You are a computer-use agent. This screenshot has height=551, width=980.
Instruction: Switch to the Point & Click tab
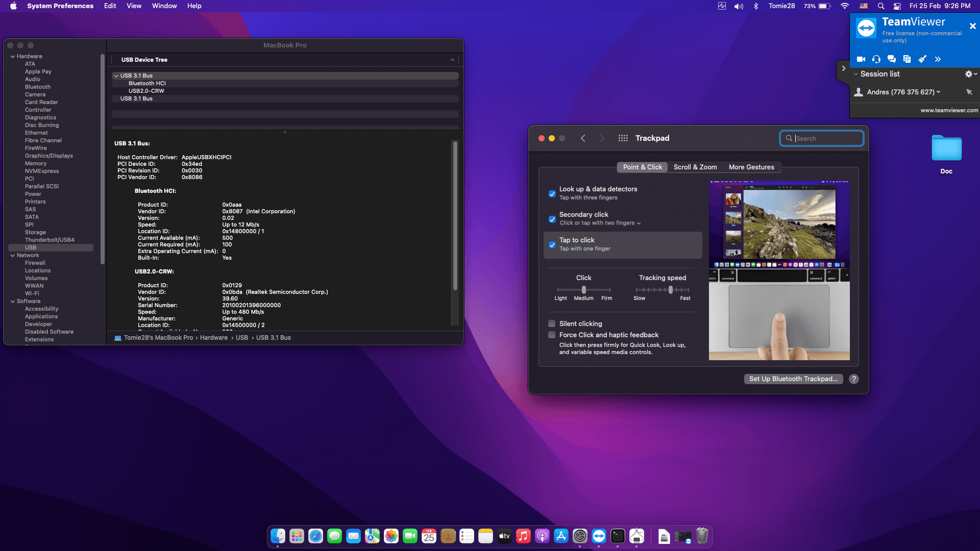(642, 167)
